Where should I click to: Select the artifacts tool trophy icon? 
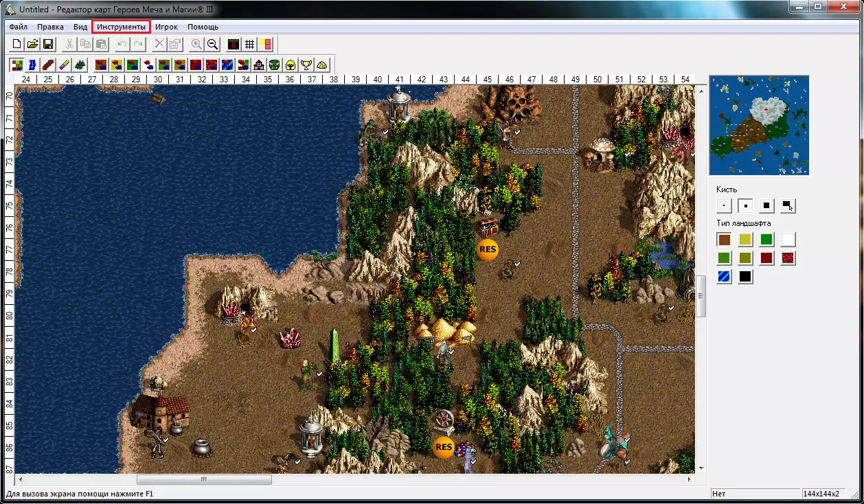(x=306, y=65)
